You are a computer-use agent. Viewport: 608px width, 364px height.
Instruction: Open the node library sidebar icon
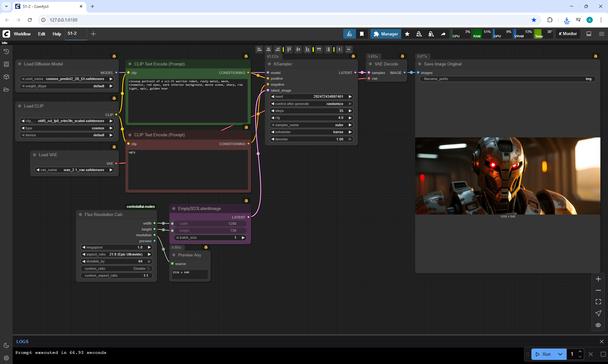(6, 64)
